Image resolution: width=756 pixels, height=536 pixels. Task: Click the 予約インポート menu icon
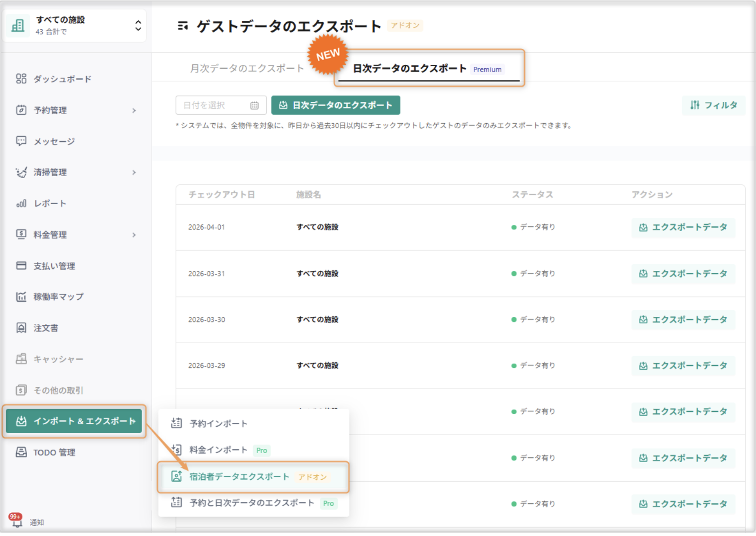tap(177, 423)
